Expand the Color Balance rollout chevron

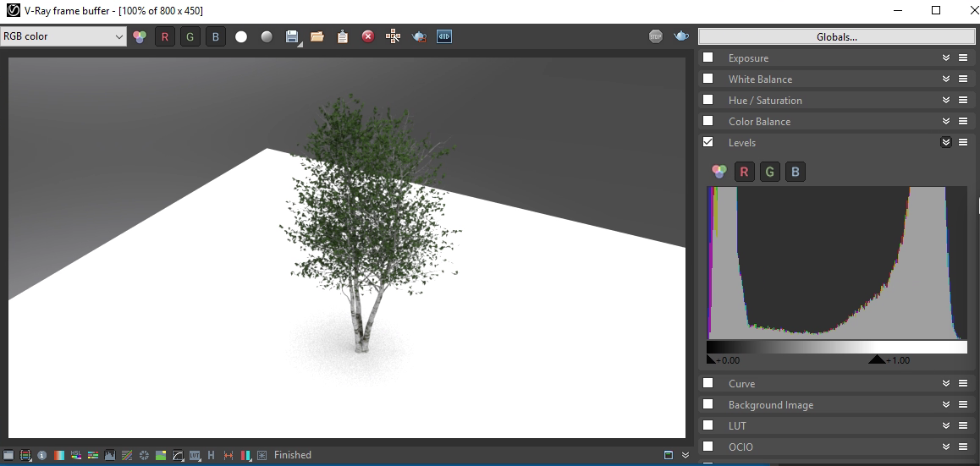(x=946, y=121)
